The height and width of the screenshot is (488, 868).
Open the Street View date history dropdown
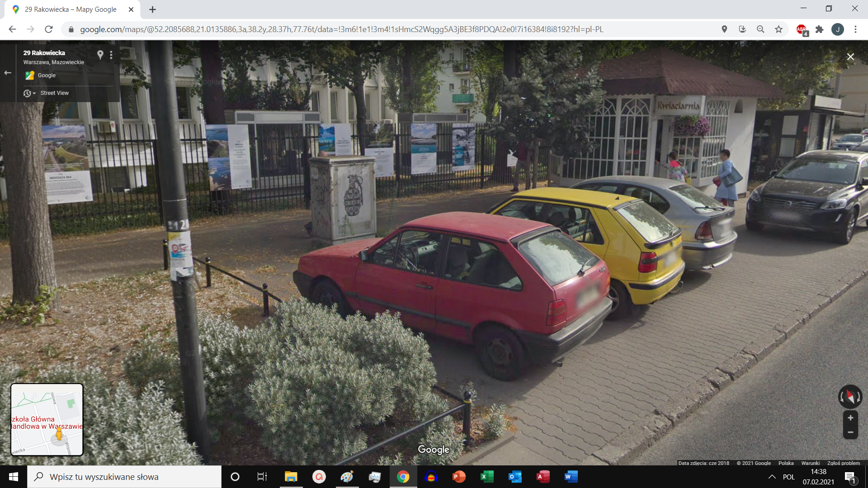[29, 93]
